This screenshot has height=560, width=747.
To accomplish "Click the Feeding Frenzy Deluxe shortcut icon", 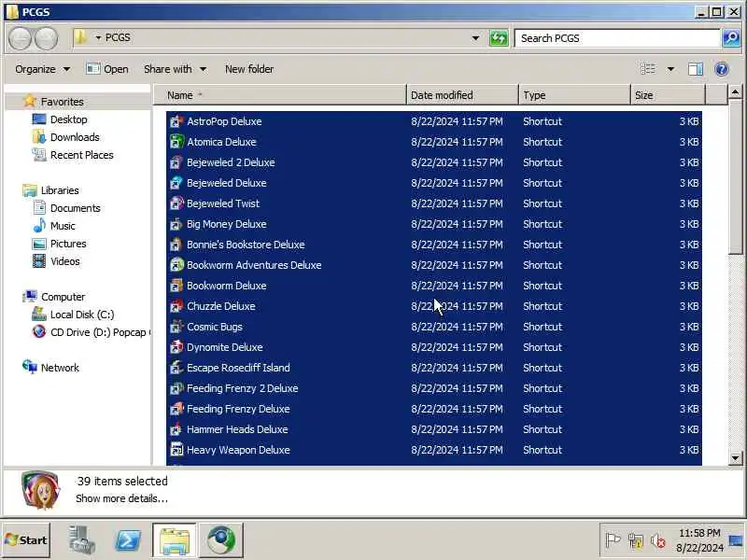I will point(176,409).
